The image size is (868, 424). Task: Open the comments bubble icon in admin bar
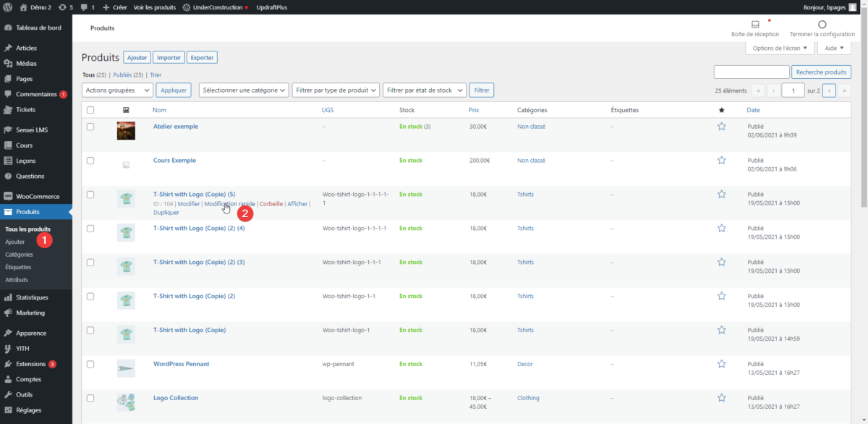(x=84, y=7)
